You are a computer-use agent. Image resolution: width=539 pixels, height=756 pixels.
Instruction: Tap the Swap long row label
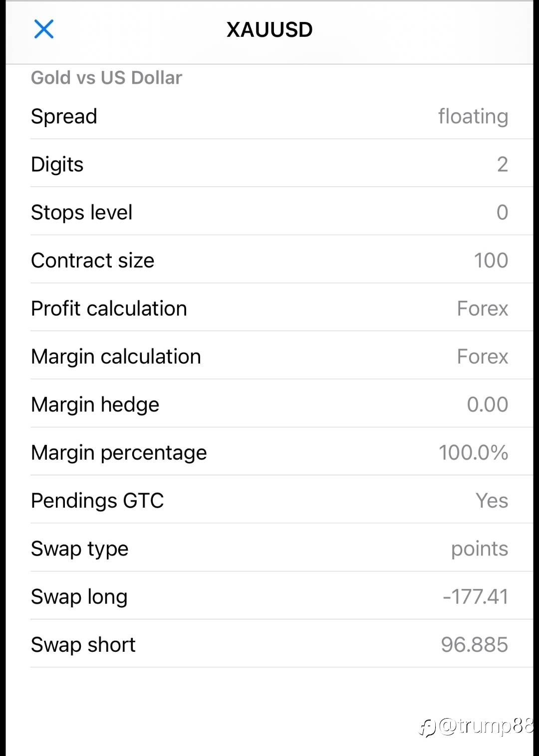coord(79,596)
